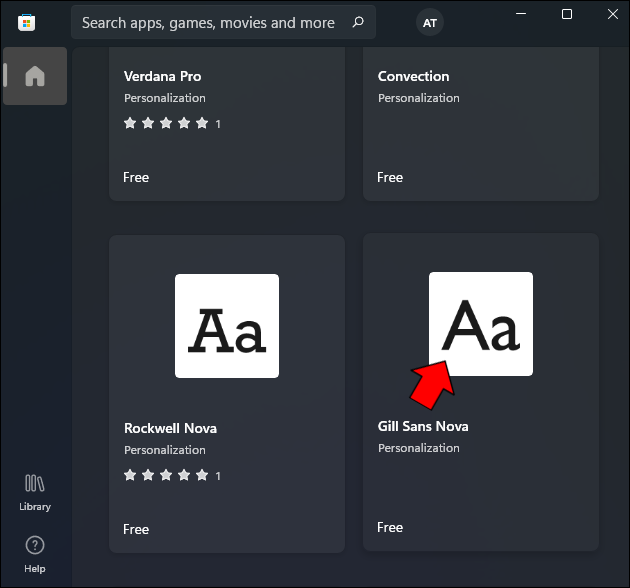
Task: Open the AT profile avatar
Action: [430, 22]
